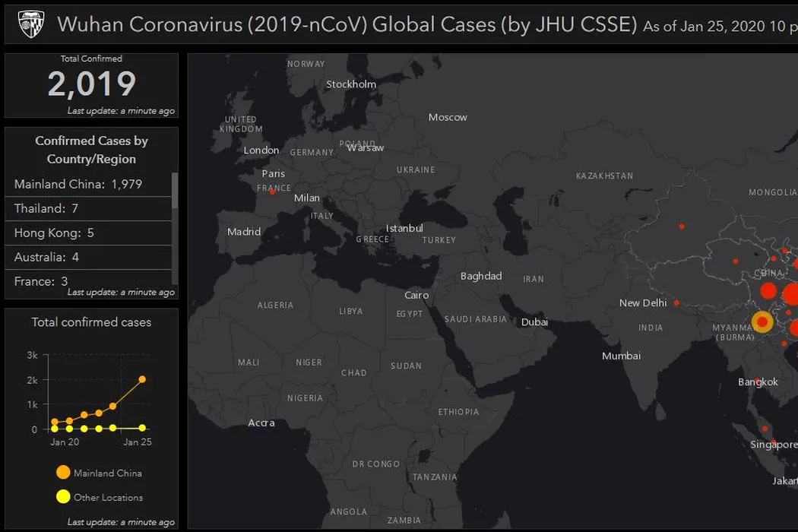Viewport: 798px width, 532px height.
Task: Select the Thailand: 7 row
Action: [89, 209]
